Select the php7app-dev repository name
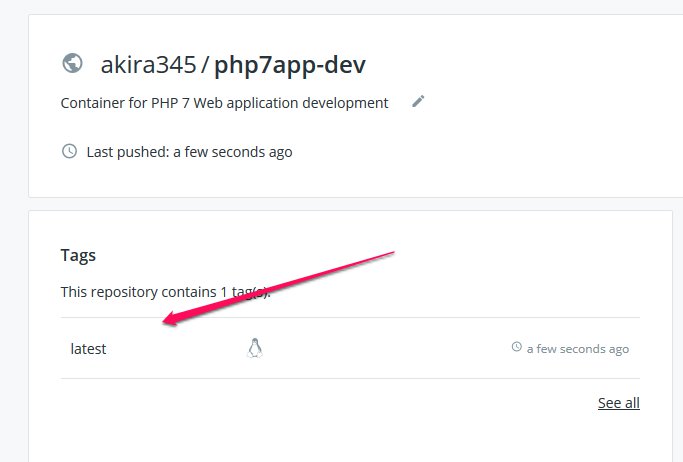The height and width of the screenshot is (462, 683). click(290, 65)
